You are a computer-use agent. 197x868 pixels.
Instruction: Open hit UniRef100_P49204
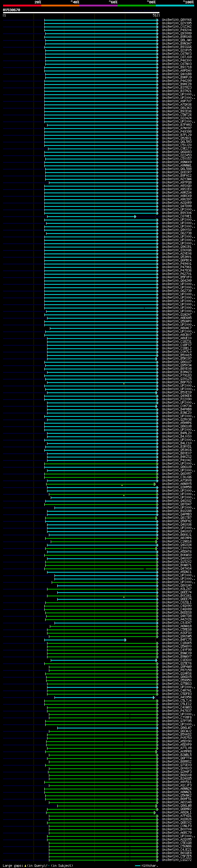coord(177,30)
